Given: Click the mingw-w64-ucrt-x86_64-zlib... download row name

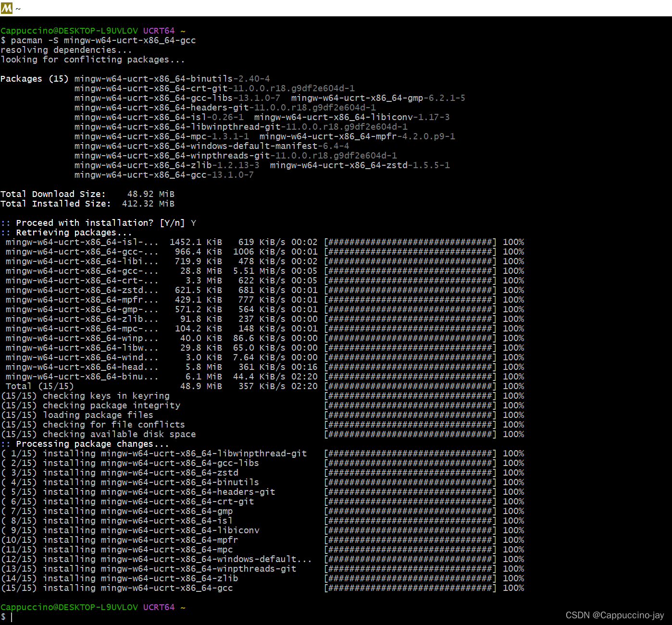Looking at the screenshot, I should [82, 319].
